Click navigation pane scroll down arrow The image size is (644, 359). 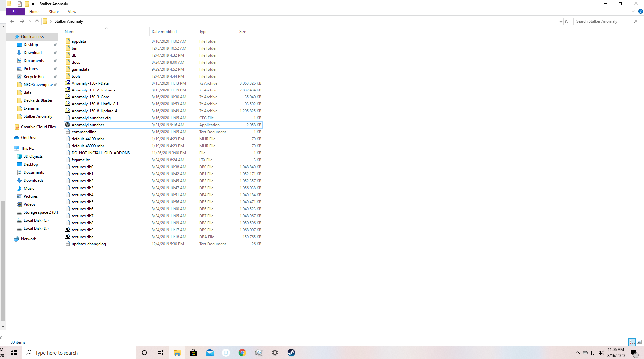point(3,327)
